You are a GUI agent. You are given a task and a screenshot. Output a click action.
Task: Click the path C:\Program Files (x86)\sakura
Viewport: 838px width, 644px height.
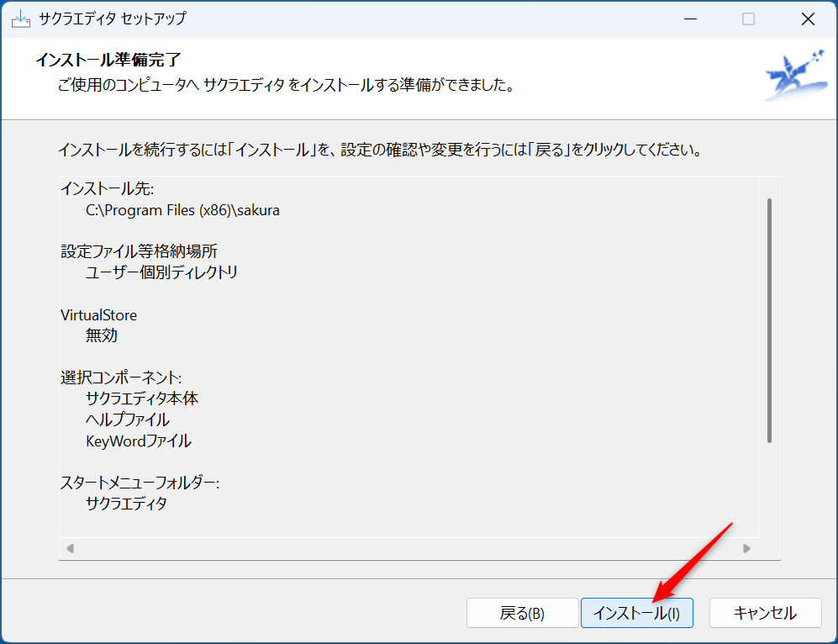point(182,210)
